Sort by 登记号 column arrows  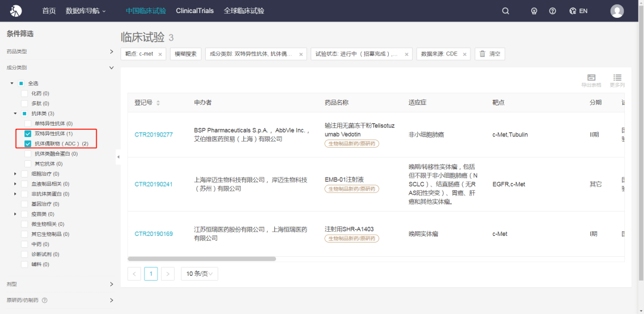pos(158,102)
